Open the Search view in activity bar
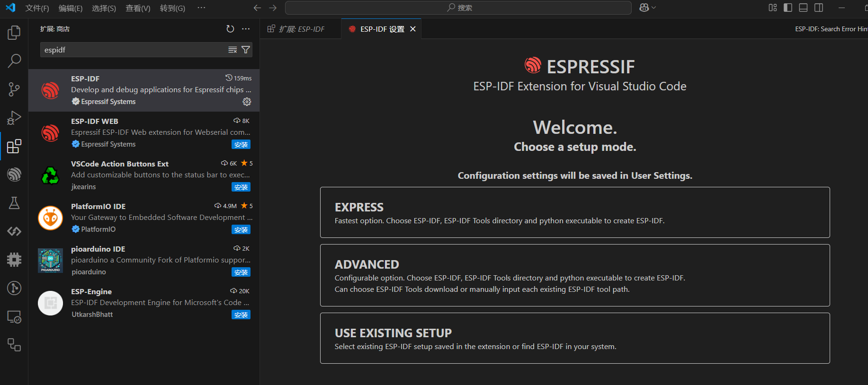 point(14,61)
